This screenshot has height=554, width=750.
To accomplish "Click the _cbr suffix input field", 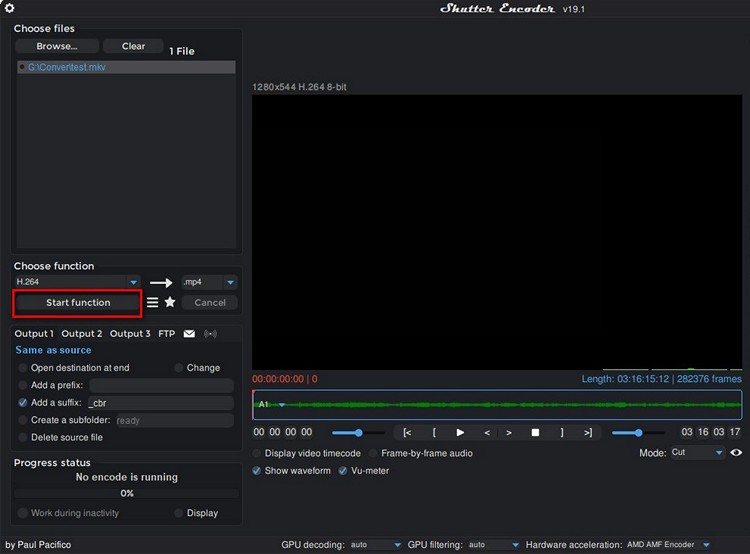I will pos(160,403).
